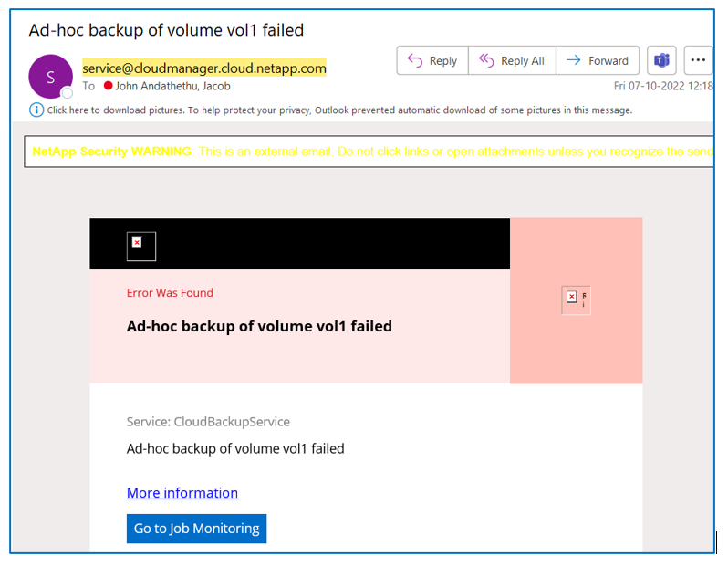Click broken image placeholder in black header
This screenshot has width=728, height=567.
(140, 246)
